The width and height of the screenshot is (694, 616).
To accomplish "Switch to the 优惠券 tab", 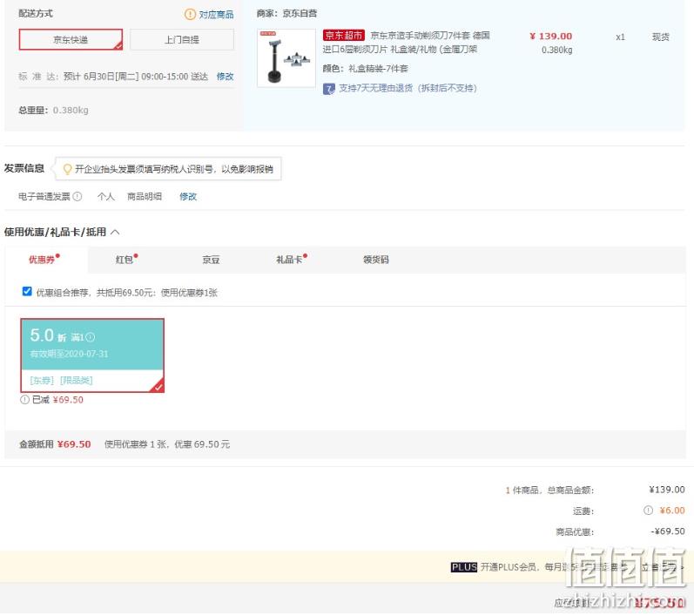I will point(44,260).
